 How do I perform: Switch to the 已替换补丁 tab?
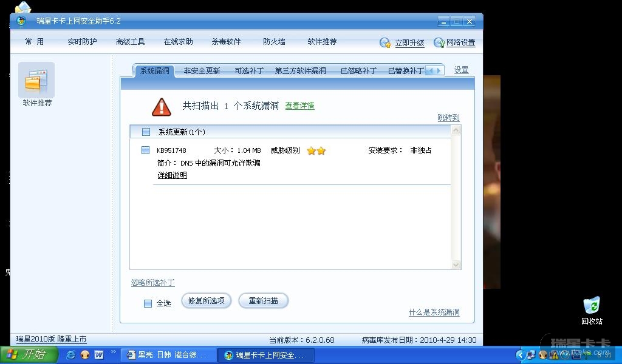pos(405,70)
